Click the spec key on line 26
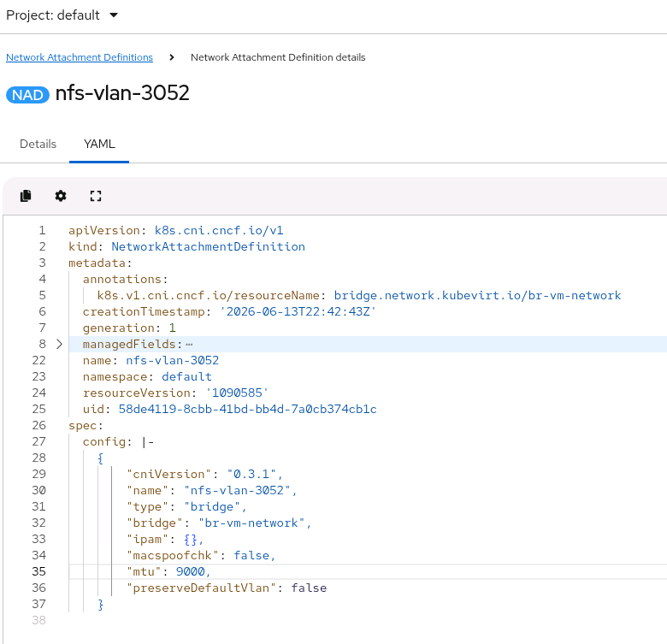The height and width of the screenshot is (644, 667). (83, 425)
